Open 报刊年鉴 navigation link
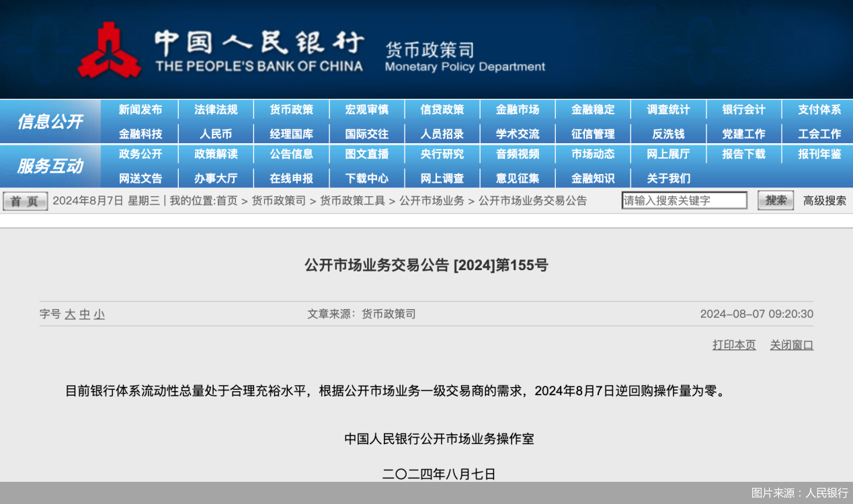853x504 pixels. [819, 154]
